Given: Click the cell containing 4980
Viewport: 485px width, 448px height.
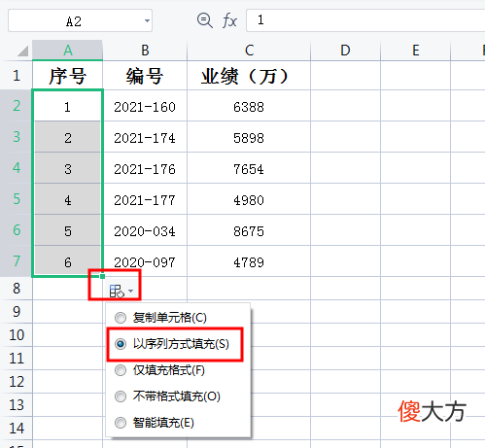Looking at the screenshot, I should (249, 200).
